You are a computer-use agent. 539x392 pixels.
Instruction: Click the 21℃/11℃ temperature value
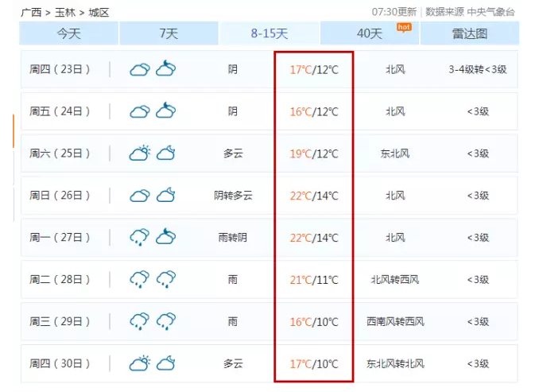[314, 280]
